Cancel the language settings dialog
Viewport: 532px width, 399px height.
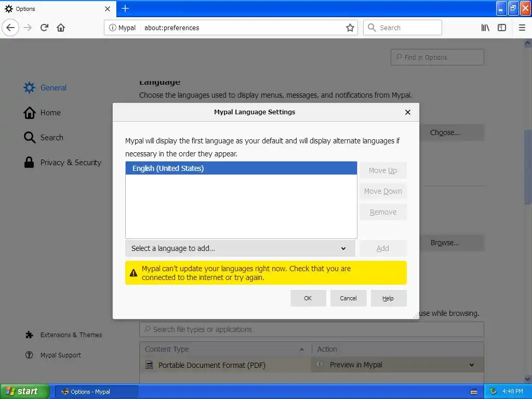pos(348,298)
